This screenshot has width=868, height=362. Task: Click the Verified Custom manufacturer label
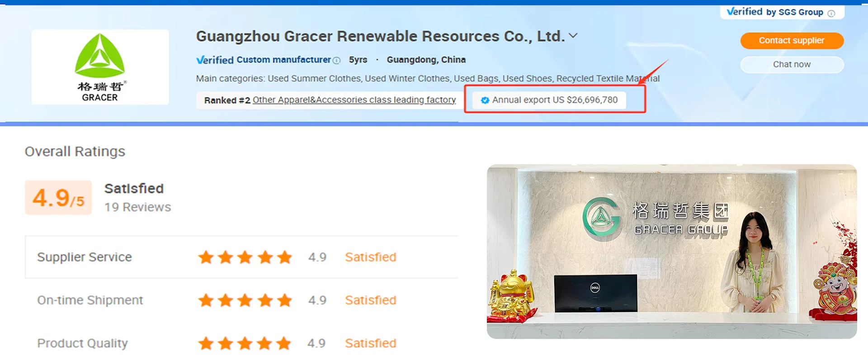coord(264,60)
